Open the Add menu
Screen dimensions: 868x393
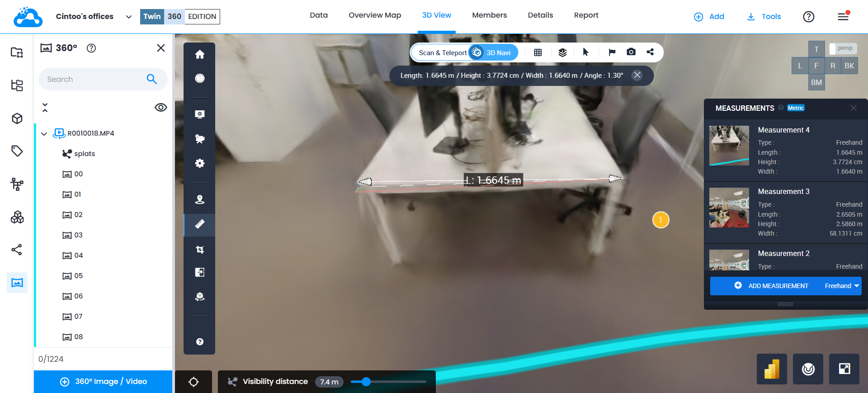pos(709,17)
